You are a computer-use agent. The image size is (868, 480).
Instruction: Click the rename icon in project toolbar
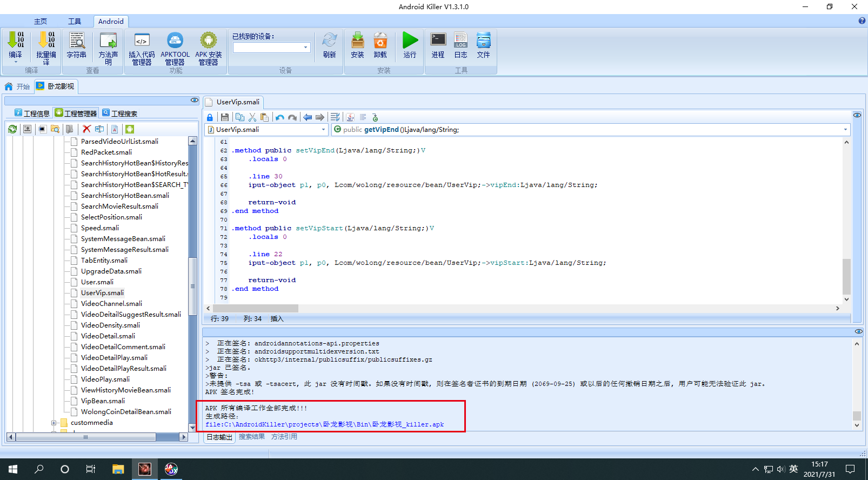click(x=99, y=129)
